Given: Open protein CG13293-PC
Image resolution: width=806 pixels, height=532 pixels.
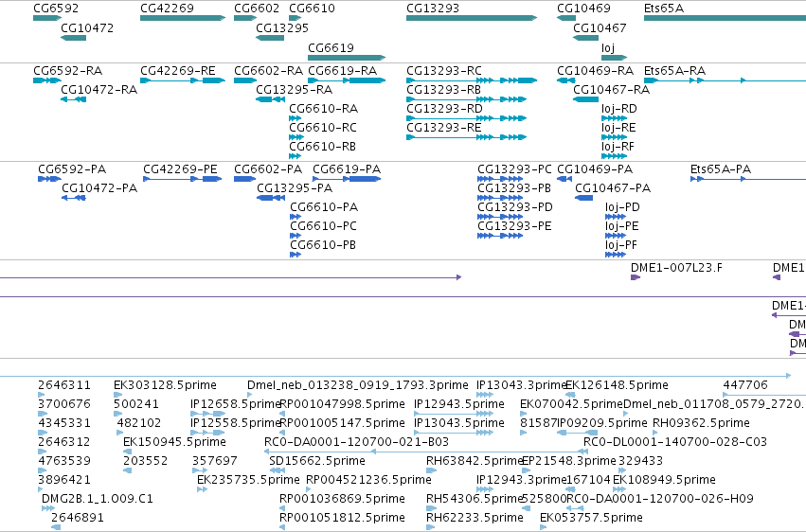Looking at the screenshot, I should pos(514,168).
